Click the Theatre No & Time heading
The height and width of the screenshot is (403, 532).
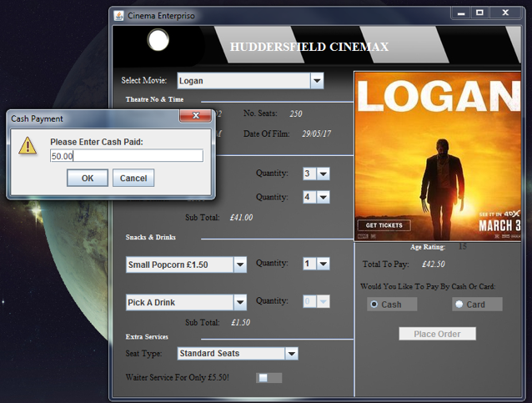point(155,99)
